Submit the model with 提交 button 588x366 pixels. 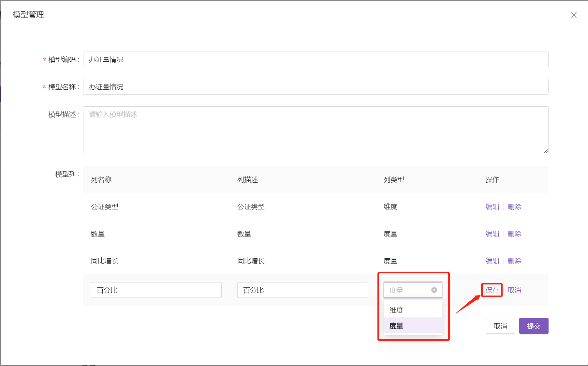point(534,326)
